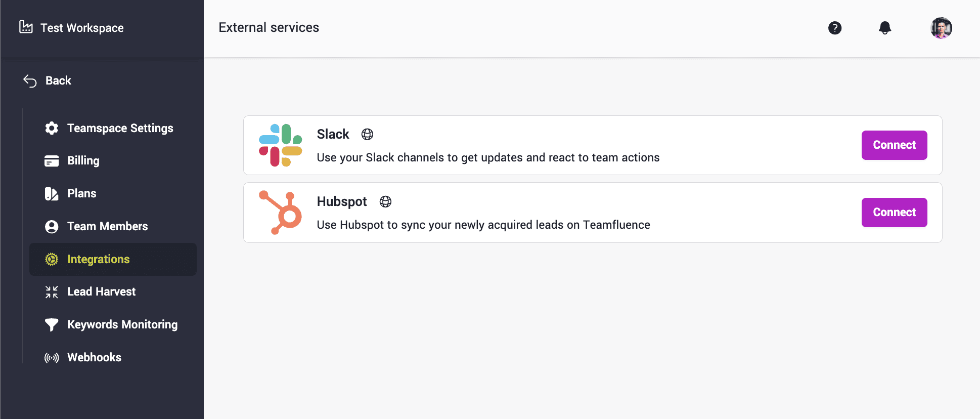Select the Integrations menu item
Viewport: 980px width, 419px height.
coord(99,259)
